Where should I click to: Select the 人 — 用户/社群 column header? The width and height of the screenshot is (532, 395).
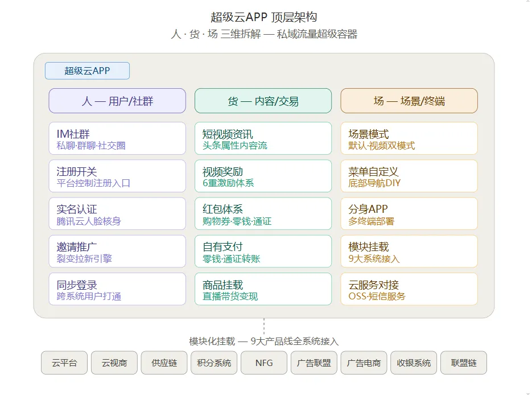point(117,101)
